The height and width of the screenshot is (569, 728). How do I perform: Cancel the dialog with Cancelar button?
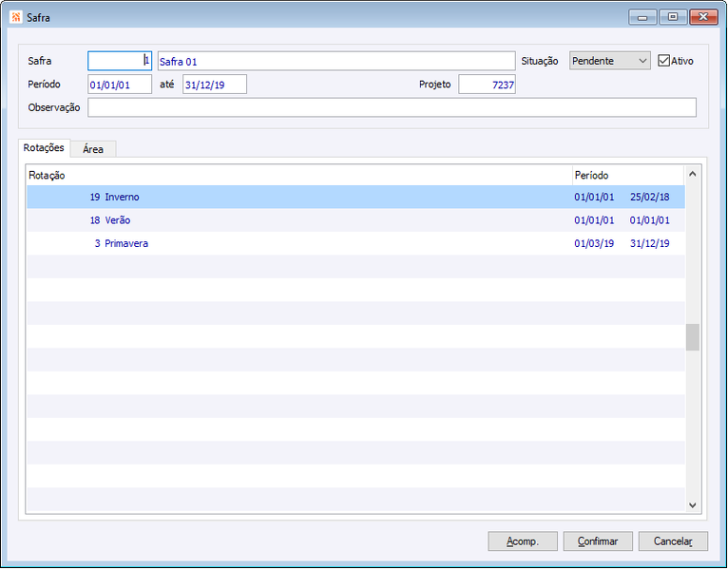pyautogui.click(x=673, y=541)
